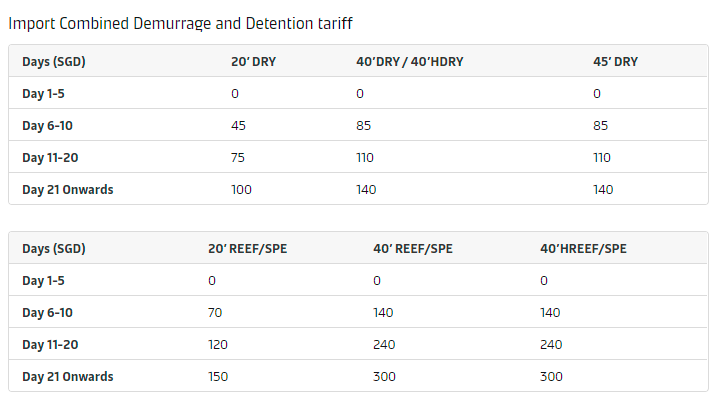Image resolution: width=719 pixels, height=403 pixels.
Task: Click the 70 value under 20' REEF/SPE
Action: (215, 313)
